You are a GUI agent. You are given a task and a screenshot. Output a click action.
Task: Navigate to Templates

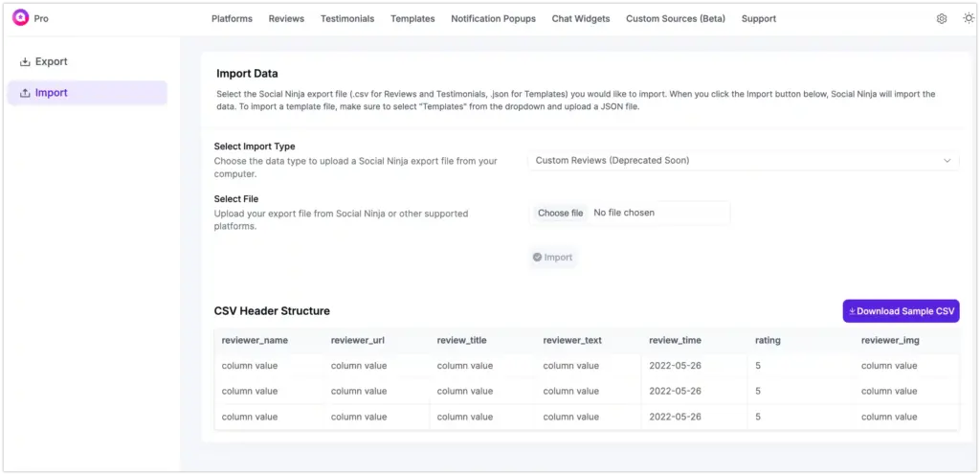click(x=412, y=19)
